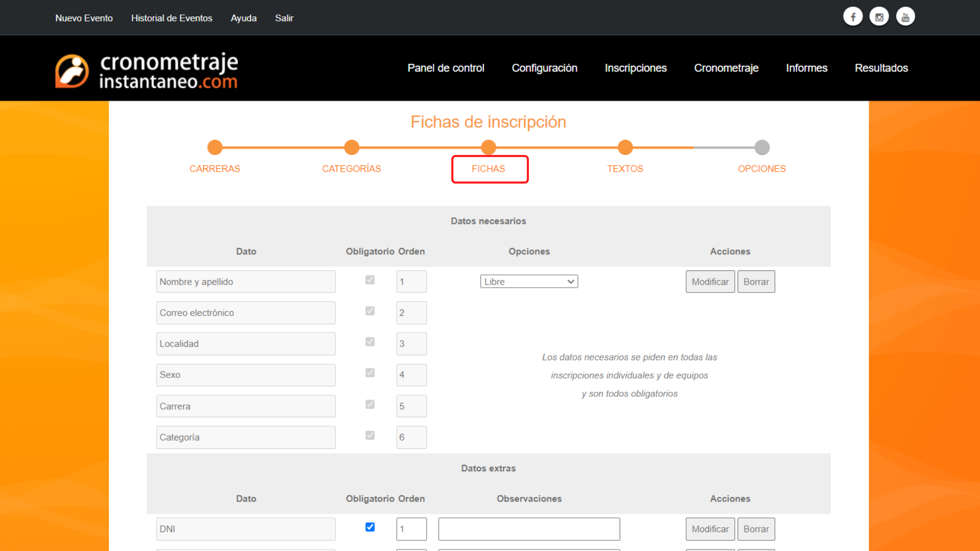
Task: Open the Libre options dropdown
Action: [x=529, y=281]
